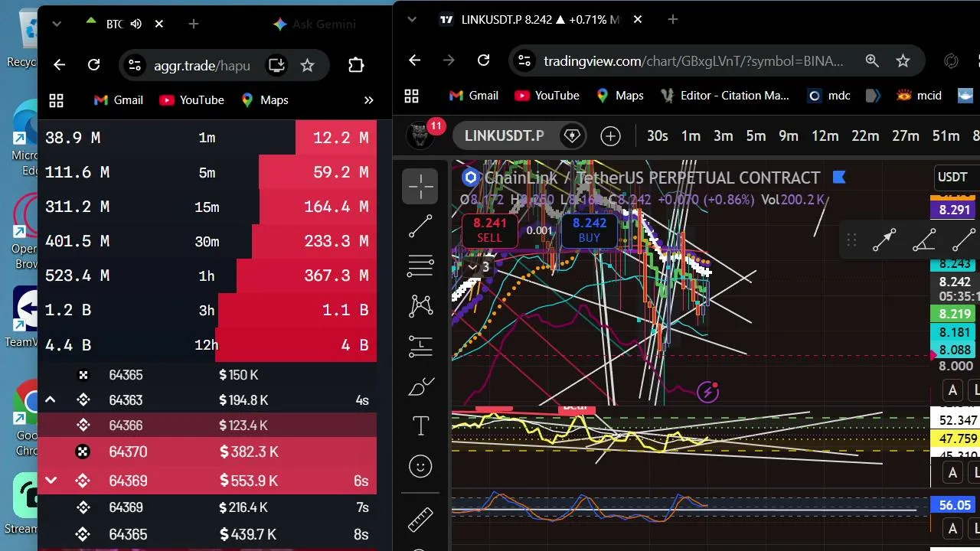The image size is (980, 551).
Task: Select the 12m chart timeframe
Action: tap(825, 135)
